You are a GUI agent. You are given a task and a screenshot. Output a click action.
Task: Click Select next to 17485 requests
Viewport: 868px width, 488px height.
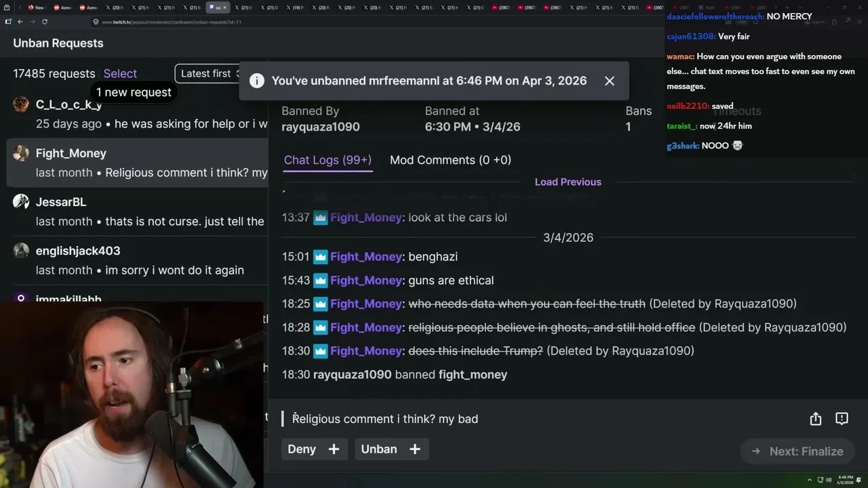(x=120, y=73)
